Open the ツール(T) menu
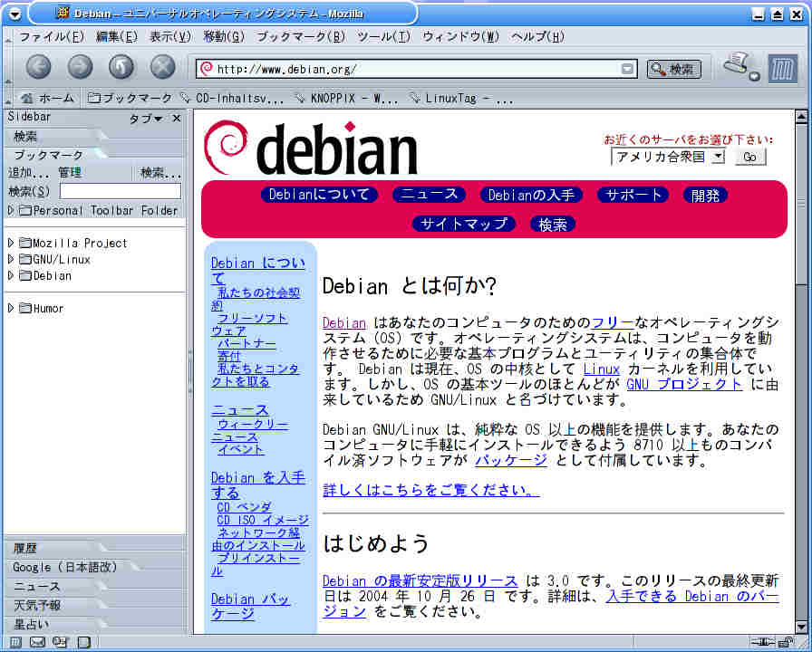Image resolution: width=812 pixels, height=652 pixels. (x=383, y=37)
